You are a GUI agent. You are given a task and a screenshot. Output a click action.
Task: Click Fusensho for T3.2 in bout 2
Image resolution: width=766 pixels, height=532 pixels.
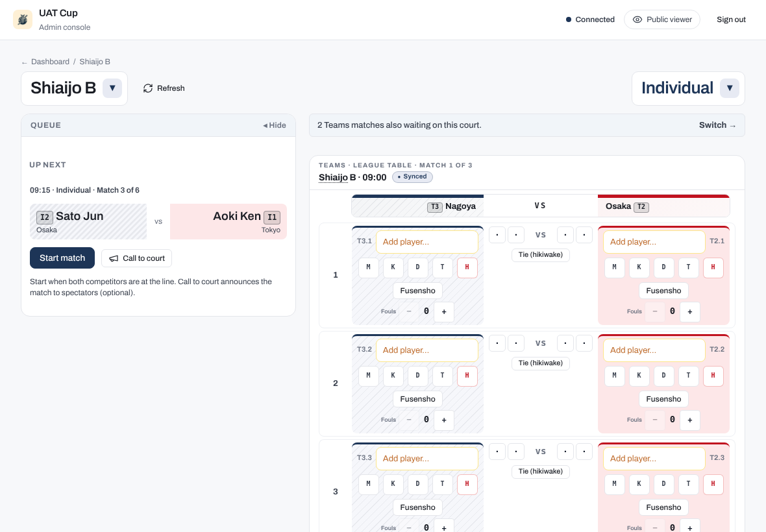click(x=417, y=399)
